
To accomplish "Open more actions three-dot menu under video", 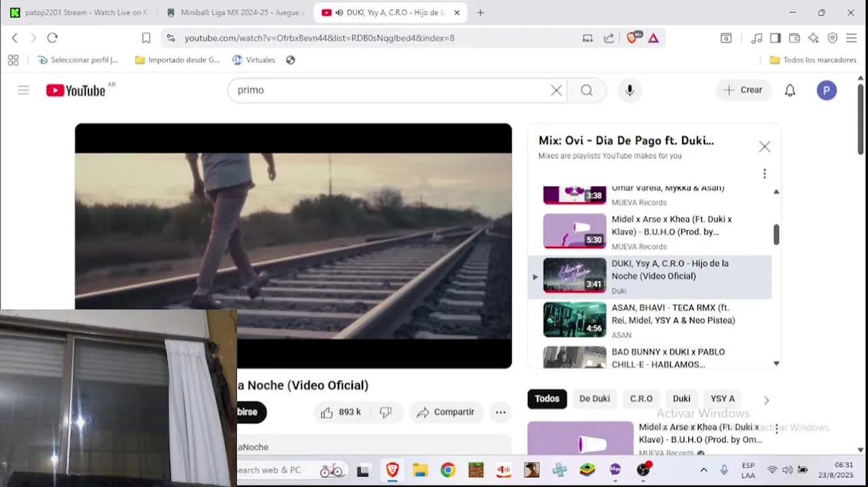I will click(x=500, y=412).
